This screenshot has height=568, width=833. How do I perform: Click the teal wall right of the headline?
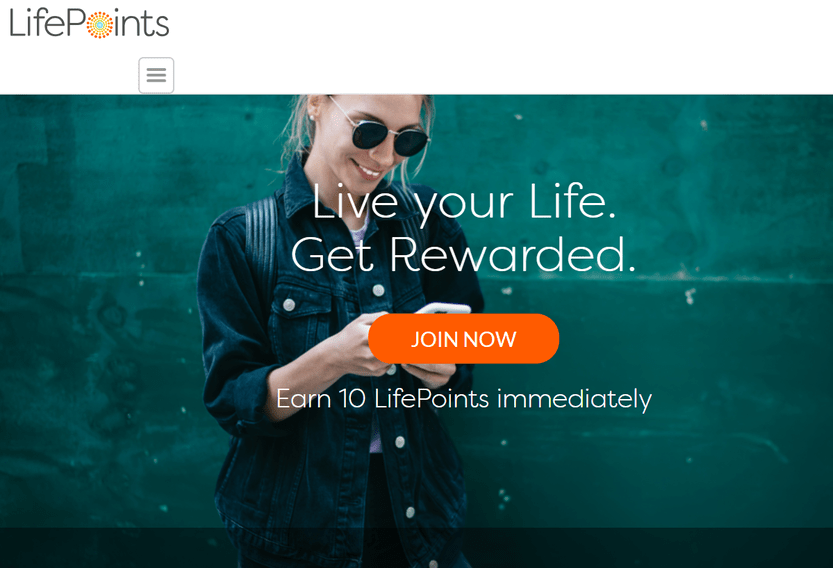click(x=733, y=223)
